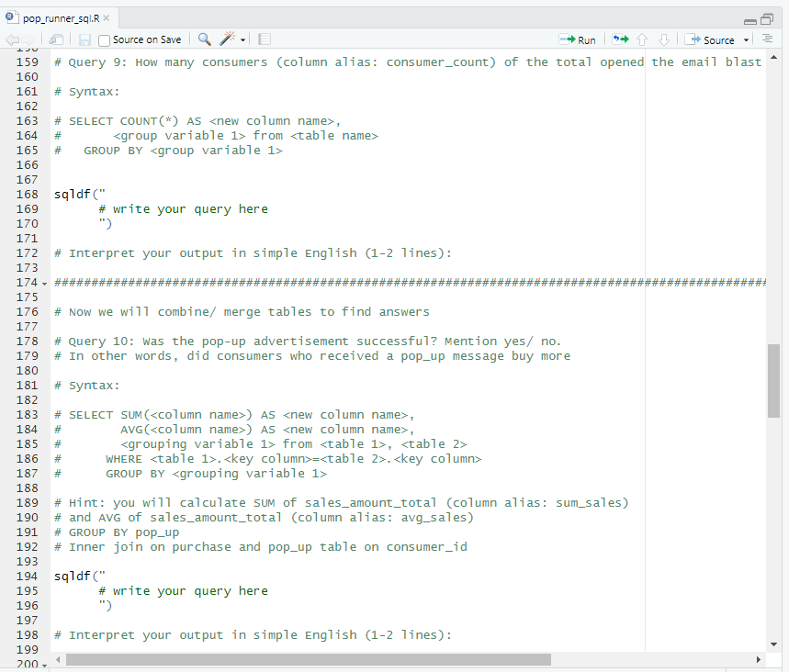The width and height of the screenshot is (789, 672).
Task: Click the back navigation arrow
Action: [12, 39]
